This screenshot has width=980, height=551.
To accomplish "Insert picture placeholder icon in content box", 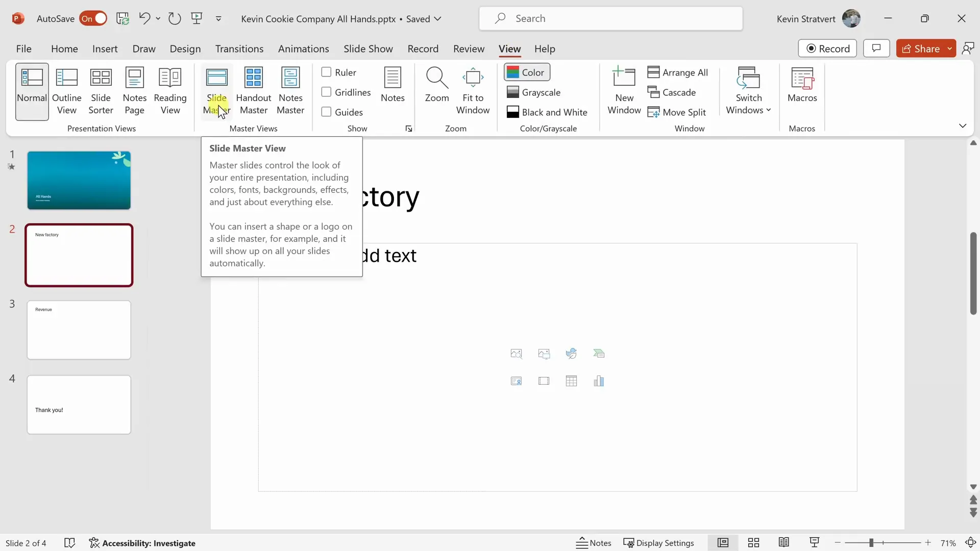I will pos(544,354).
